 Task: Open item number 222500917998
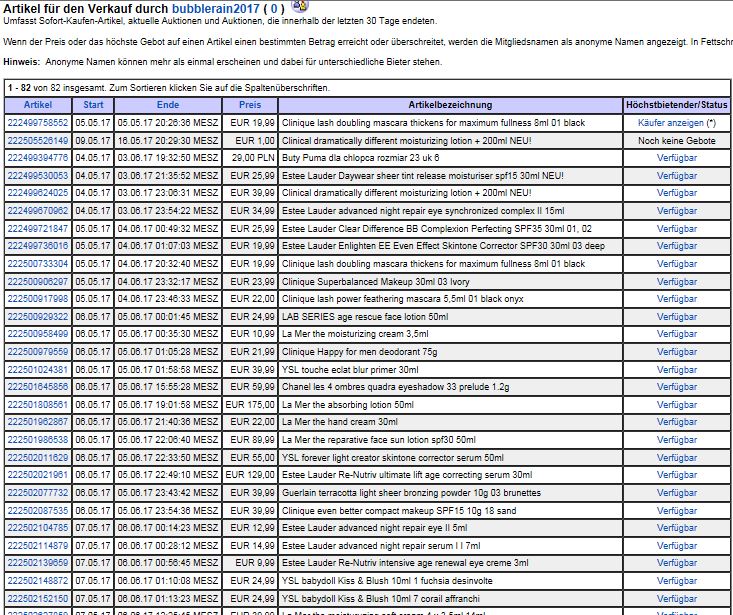[x=38, y=299]
